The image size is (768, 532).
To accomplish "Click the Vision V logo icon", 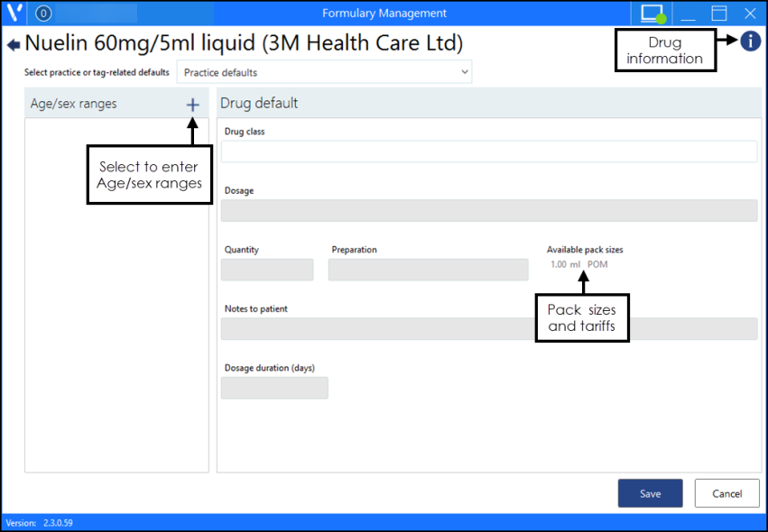I will (14, 14).
